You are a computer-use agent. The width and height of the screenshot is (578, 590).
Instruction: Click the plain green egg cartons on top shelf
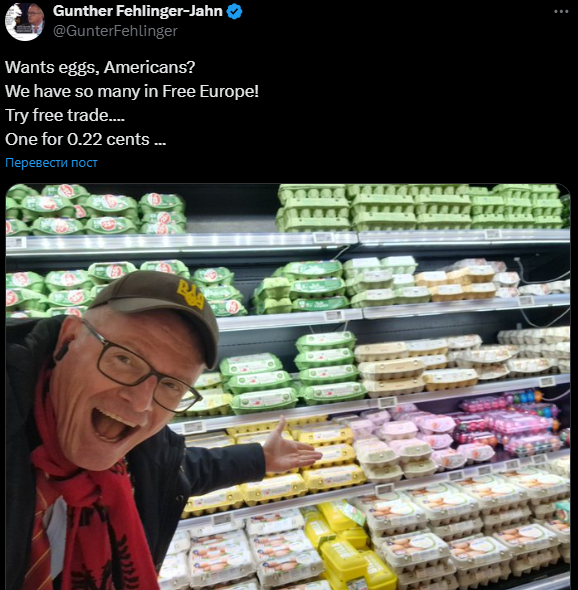(x=420, y=207)
